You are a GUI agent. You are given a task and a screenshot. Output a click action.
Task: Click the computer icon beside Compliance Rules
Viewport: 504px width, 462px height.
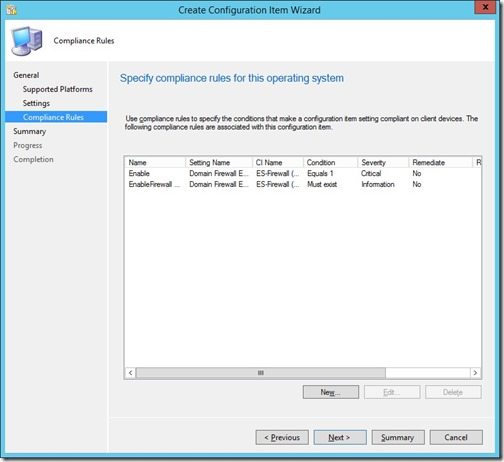pos(27,41)
